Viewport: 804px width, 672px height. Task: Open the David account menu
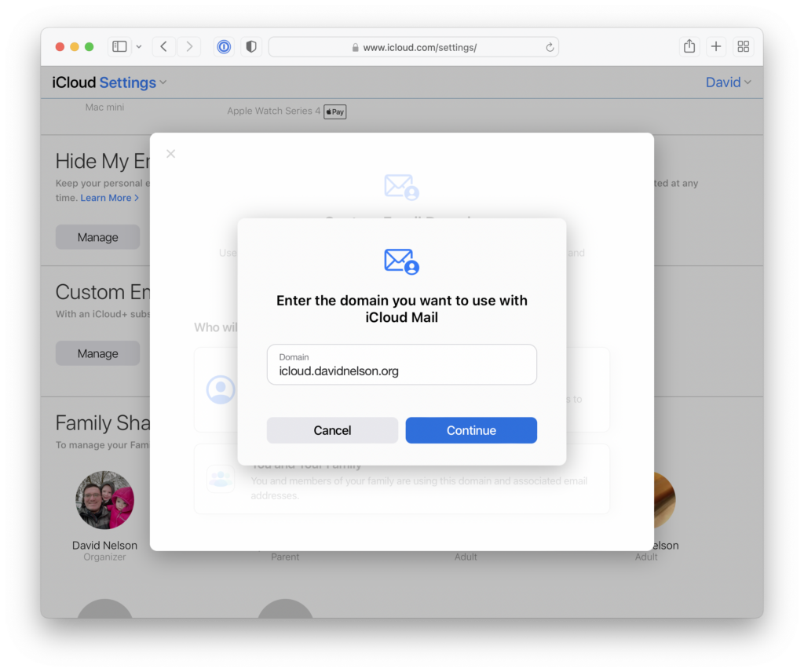728,82
